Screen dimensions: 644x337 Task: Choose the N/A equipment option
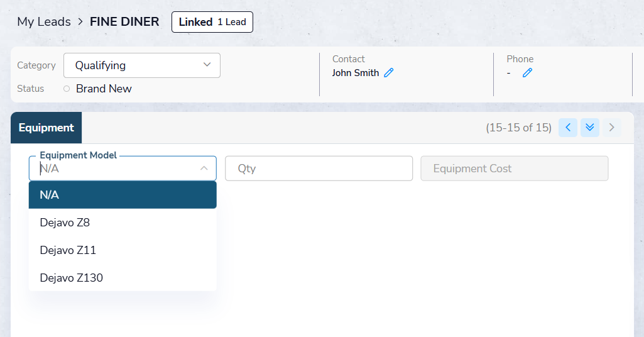123,195
